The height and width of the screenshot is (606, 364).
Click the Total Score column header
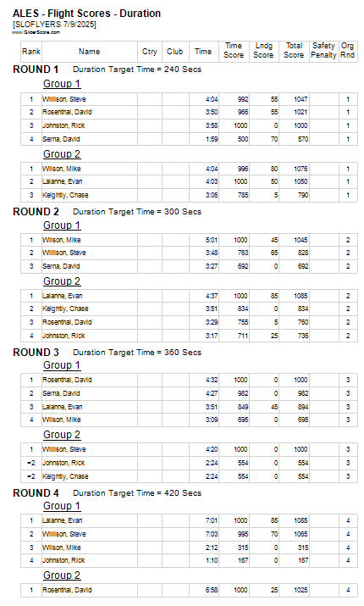click(x=294, y=51)
